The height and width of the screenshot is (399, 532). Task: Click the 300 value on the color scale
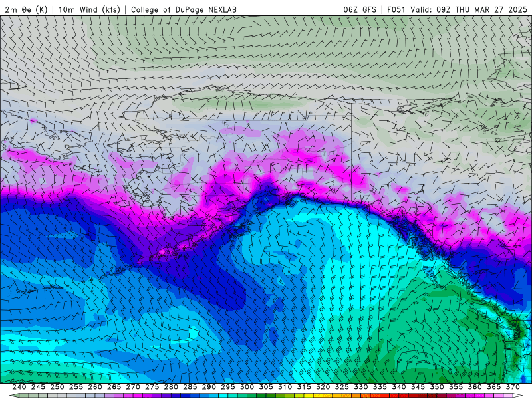(x=247, y=387)
